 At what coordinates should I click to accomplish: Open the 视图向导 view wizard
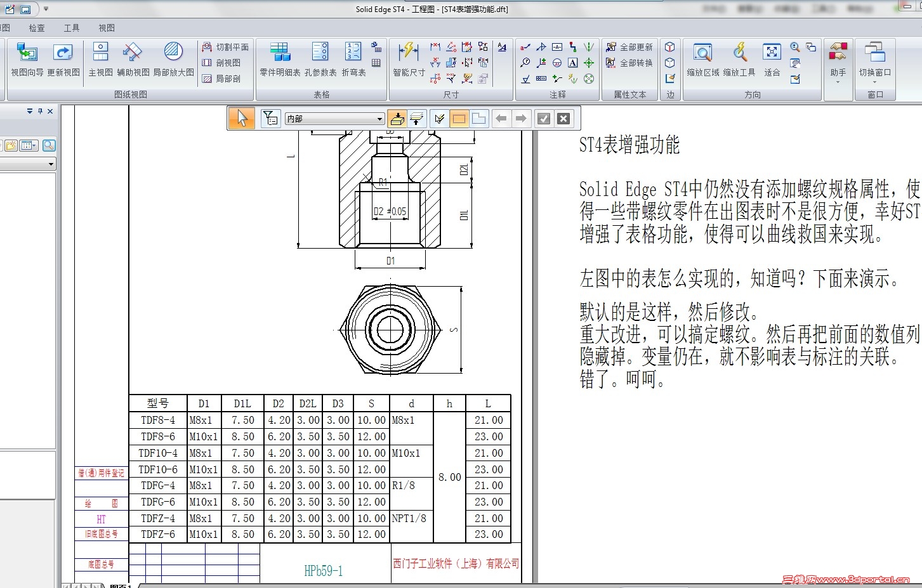click(27, 59)
